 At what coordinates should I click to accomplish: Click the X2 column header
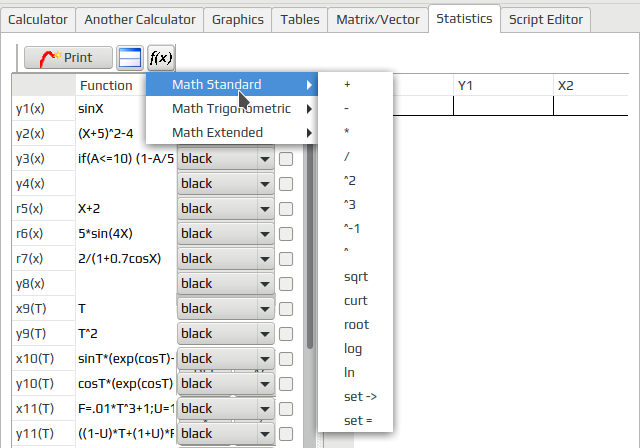[591, 85]
